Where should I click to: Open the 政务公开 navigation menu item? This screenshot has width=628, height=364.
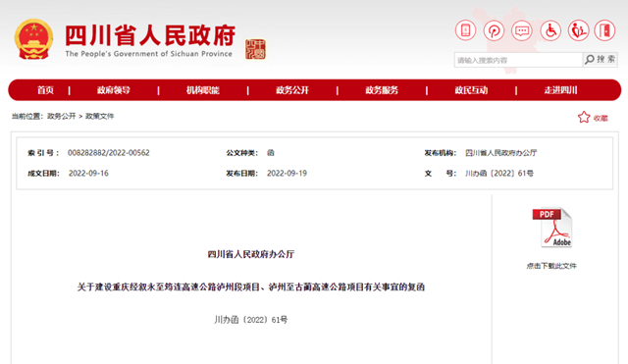click(292, 90)
